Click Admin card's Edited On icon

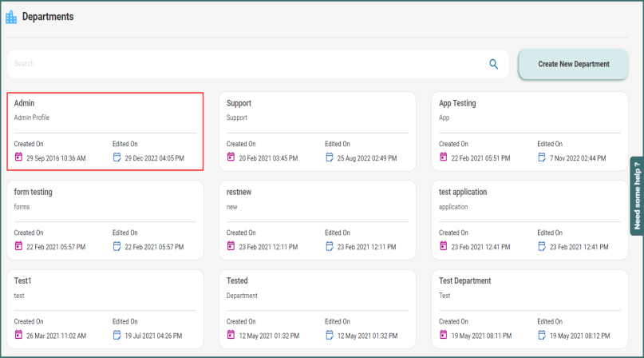point(117,157)
